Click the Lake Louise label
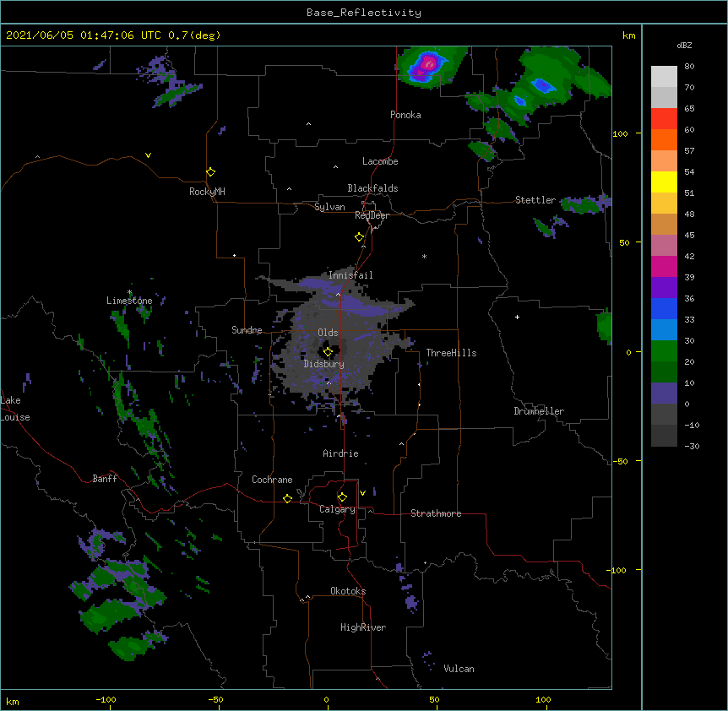 point(15,409)
